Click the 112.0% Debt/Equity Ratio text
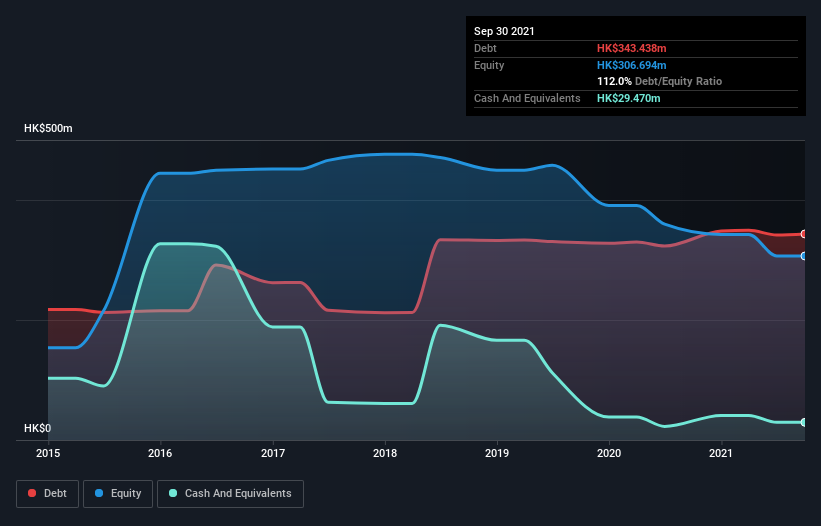Viewport: 821px width, 526px height. [659, 82]
